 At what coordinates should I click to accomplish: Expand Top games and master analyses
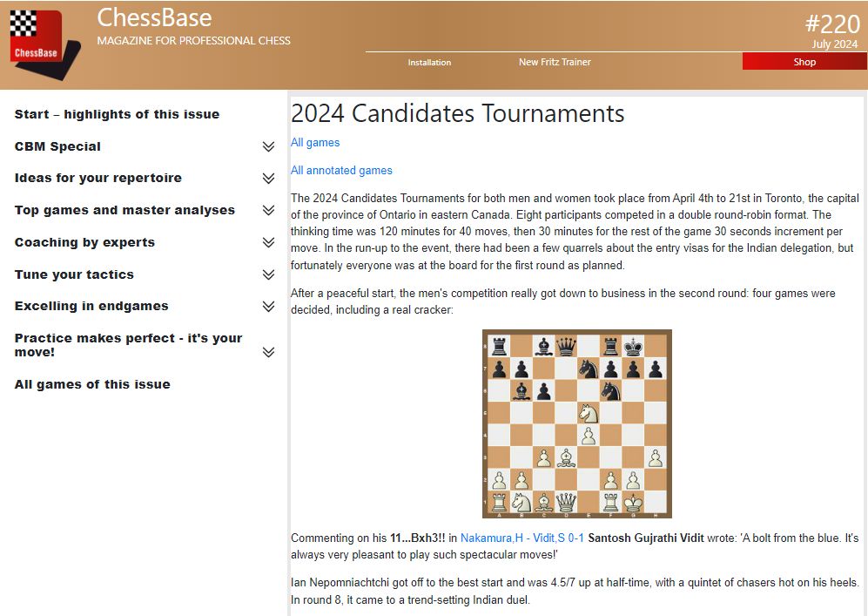pos(268,211)
